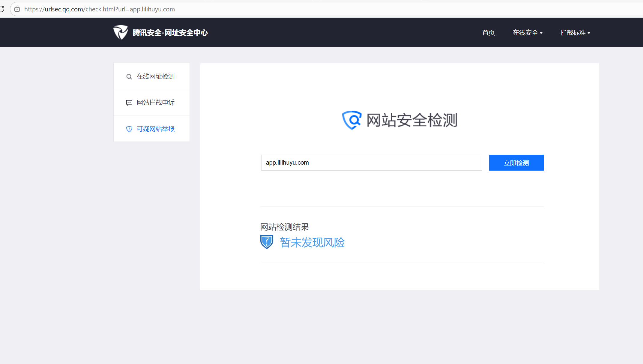Screen dimensions: 643x364
Task: Expand the 拦截标准 dropdown menu
Action: pos(573,33)
